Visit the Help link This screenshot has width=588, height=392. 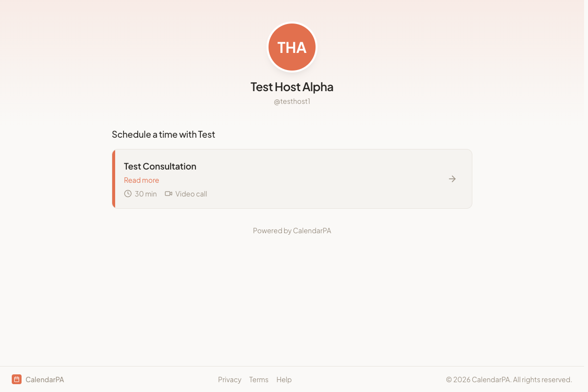[x=284, y=379]
